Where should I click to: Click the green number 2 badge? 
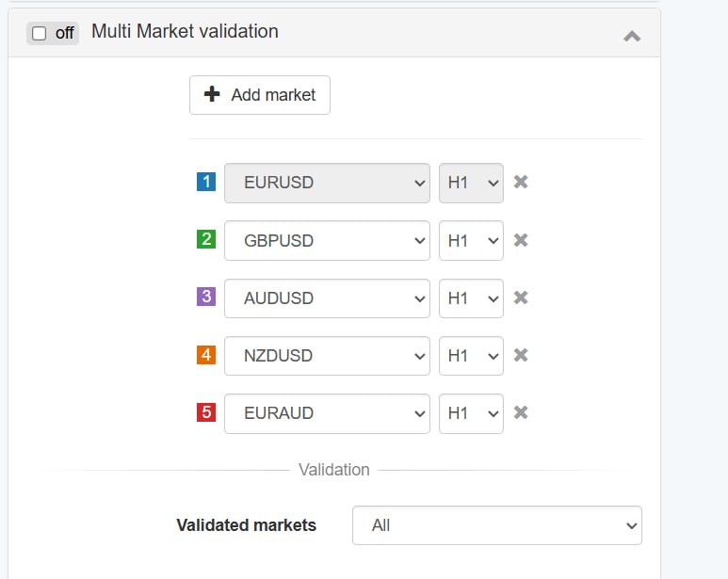pos(206,239)
